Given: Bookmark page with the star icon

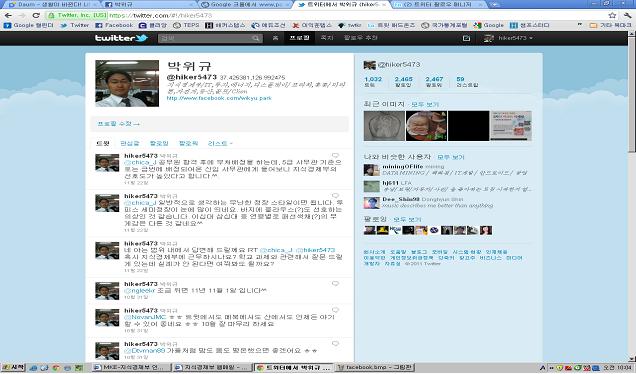Looking at the screenshot, I should coord(612,15).
